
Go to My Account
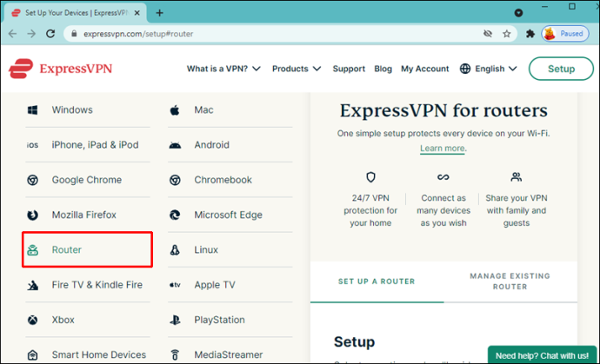point(424,69)
